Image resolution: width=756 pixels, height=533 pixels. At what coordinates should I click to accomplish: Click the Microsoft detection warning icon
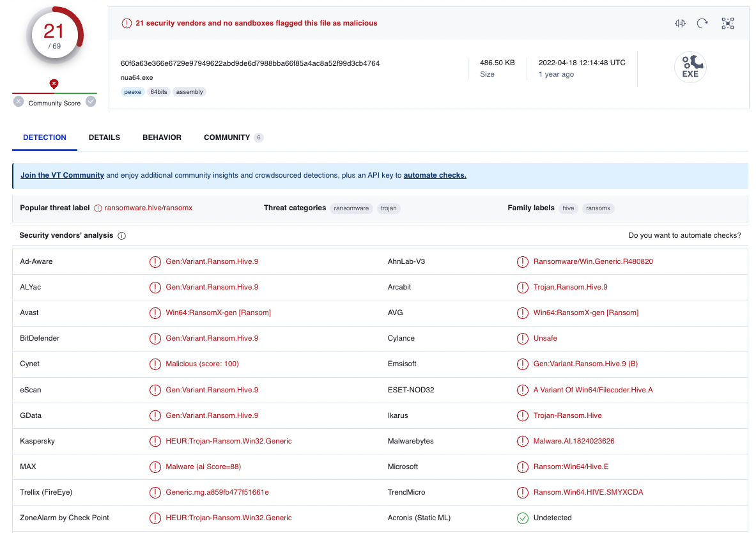point(523,467)
